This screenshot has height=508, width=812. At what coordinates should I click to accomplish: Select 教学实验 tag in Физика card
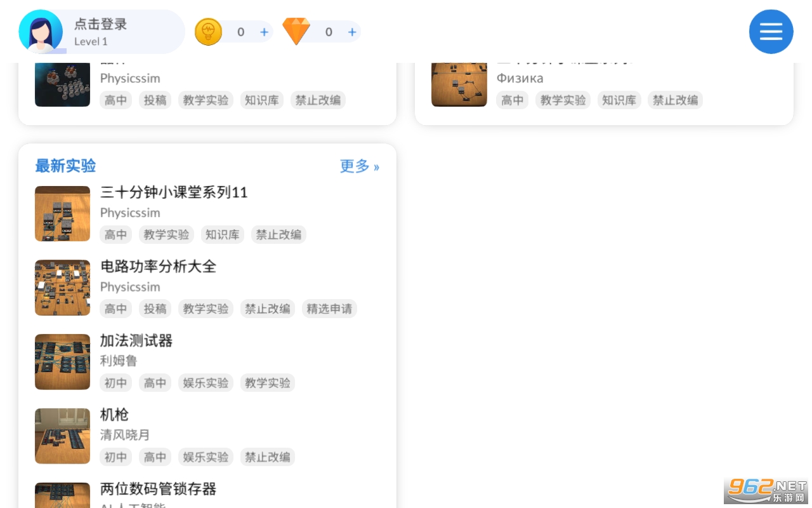tap(563, 100)
